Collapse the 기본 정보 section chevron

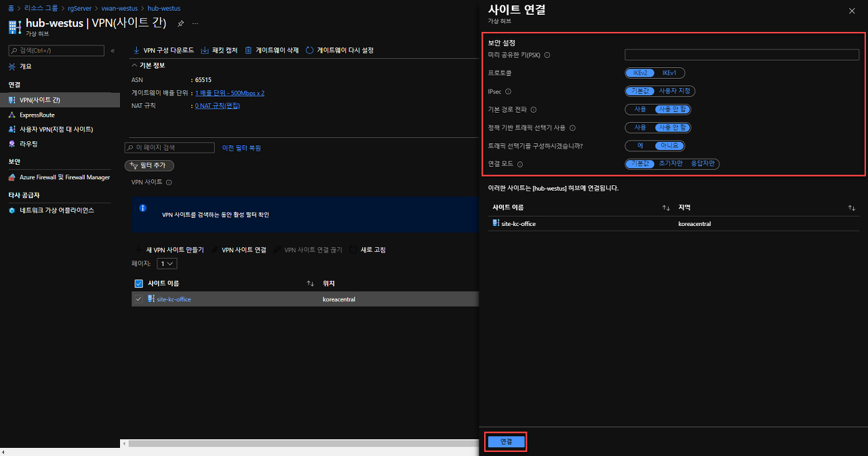(134, 65)
